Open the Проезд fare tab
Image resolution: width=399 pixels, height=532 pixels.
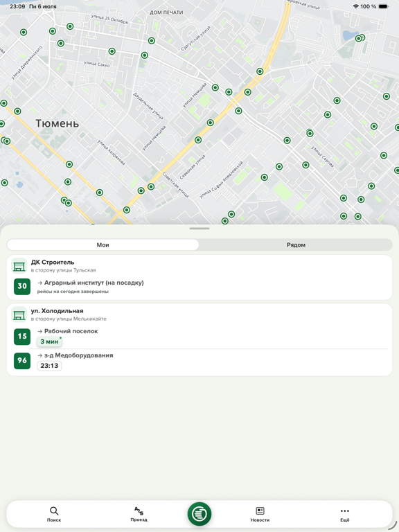(x=139, y=514)
